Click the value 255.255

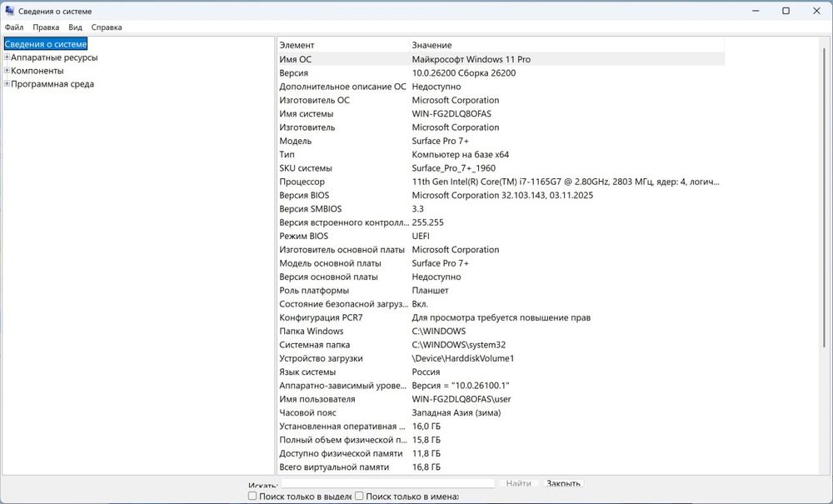427,222
